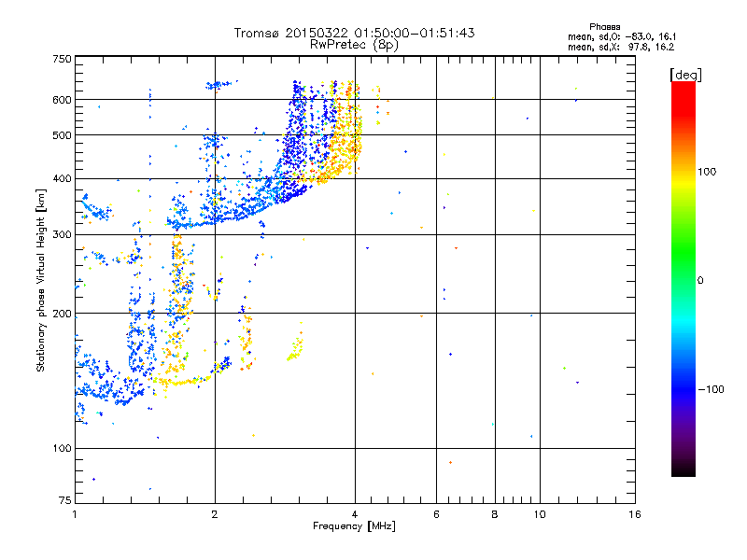Select the Frequency [MHz] axis label
This screenshot has width=747, height=560.
(x=354, y=526)
